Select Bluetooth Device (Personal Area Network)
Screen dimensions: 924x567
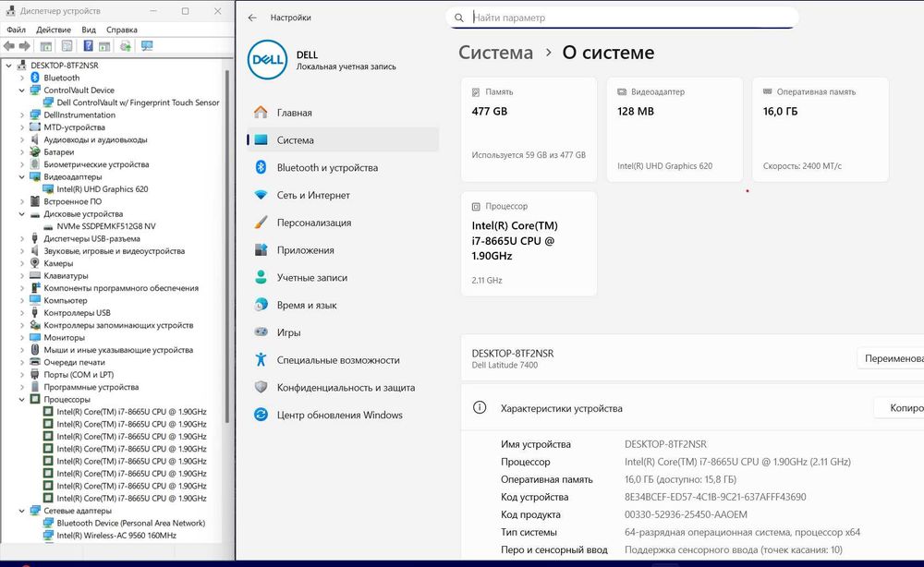[x=131, y=523]
